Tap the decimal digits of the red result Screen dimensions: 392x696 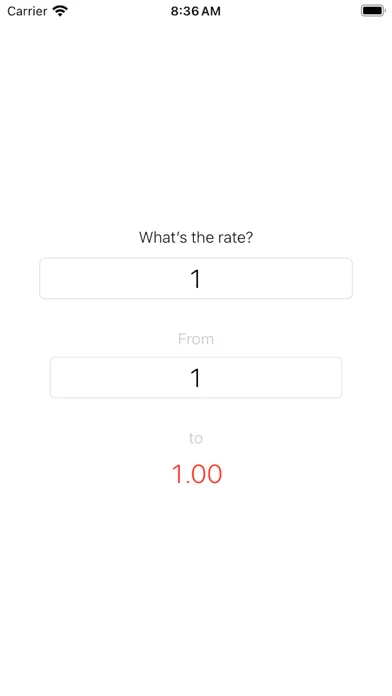pyautogui.click(x=206, y=474)
